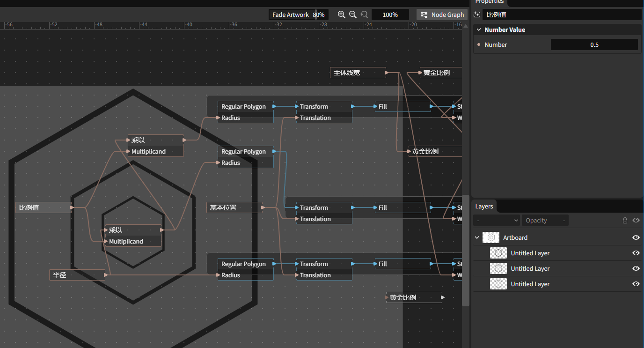Click the node icon beside 比例值 name field
The image size is (644, 348).
477,15
